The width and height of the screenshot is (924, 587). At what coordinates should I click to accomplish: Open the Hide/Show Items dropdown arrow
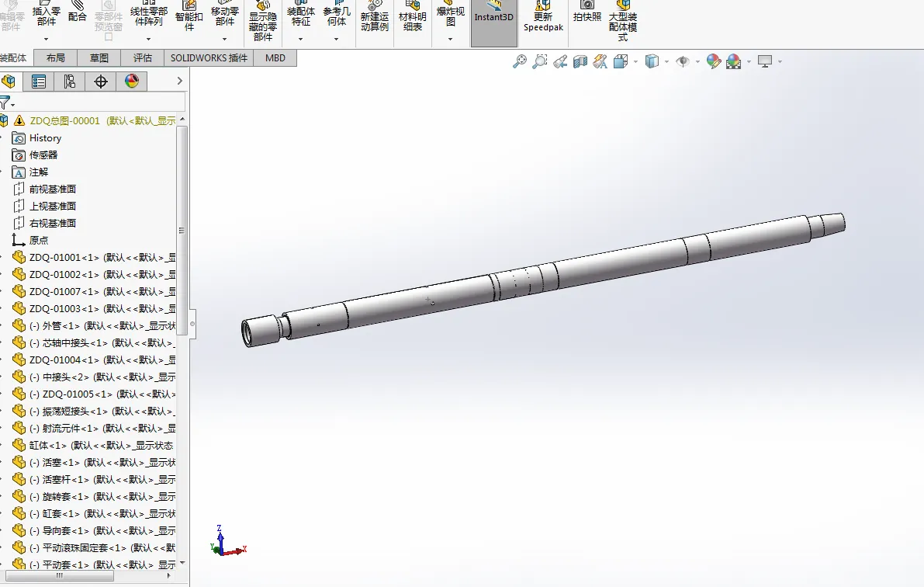pyautogui.click(x=697, y=61)
